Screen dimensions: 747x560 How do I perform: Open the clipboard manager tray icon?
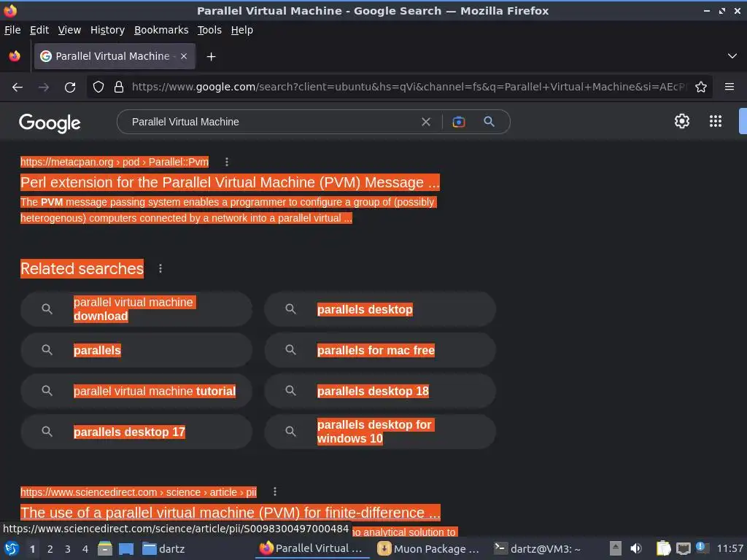[663, 548]
